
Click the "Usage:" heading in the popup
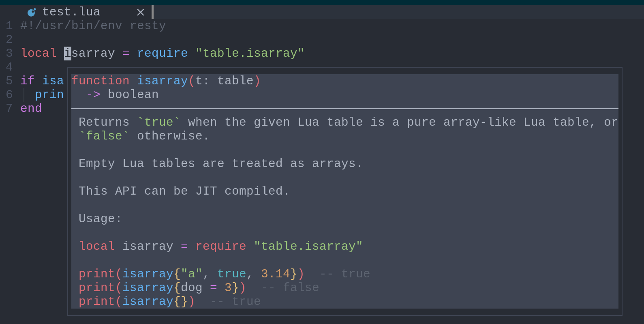tap(100, 219)
